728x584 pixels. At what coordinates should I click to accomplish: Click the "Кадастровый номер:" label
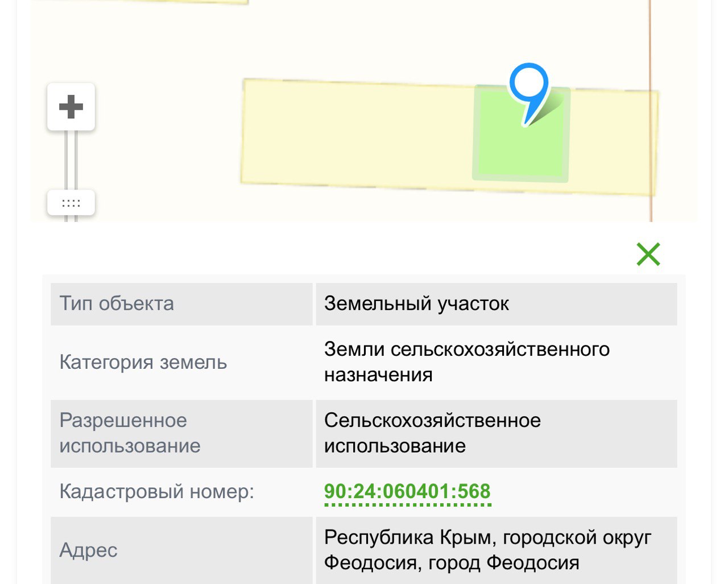click(156, 491)
